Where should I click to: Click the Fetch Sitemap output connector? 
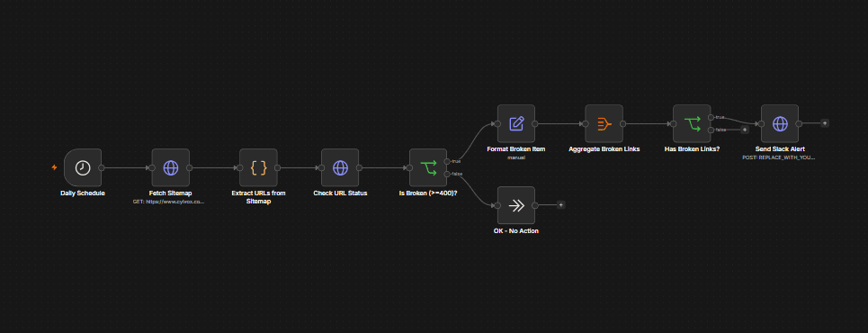tap(189, 167)
